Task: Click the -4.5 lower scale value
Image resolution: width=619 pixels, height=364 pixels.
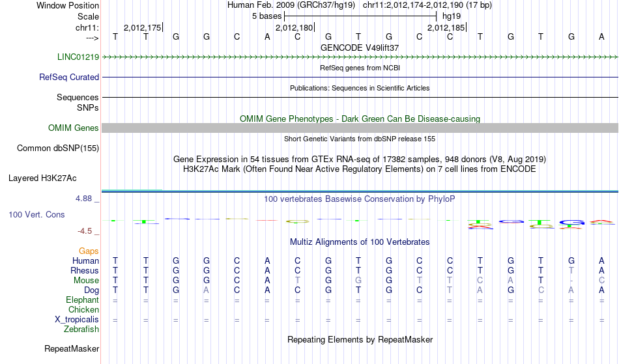Action: point(85,231)
